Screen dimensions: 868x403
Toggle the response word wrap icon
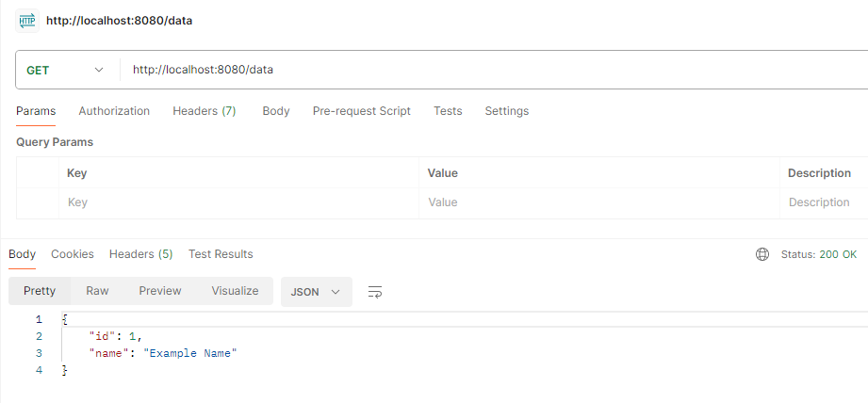pyautogui.click(x=374, y=292)
